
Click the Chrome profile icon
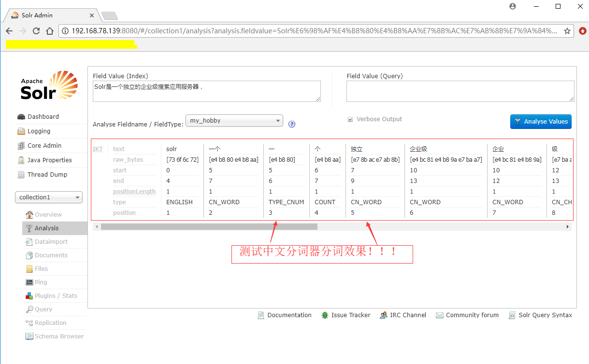[513, 6]
